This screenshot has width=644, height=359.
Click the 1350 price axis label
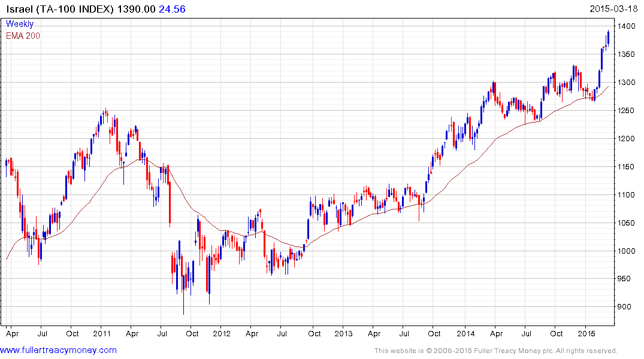(627, 54)
